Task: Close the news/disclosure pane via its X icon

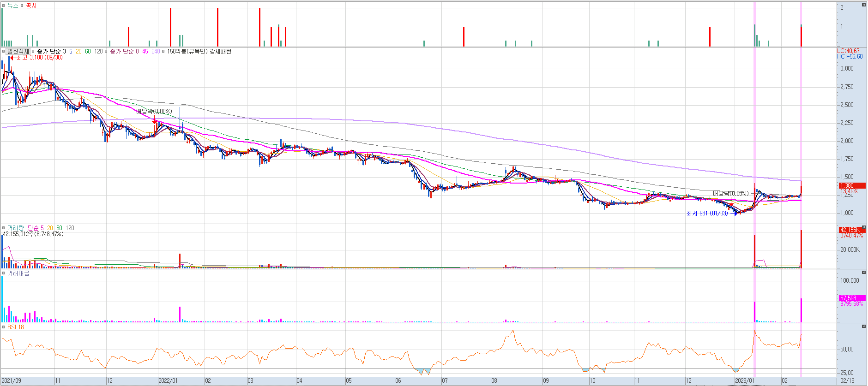Action: click(x=863, y=5)
